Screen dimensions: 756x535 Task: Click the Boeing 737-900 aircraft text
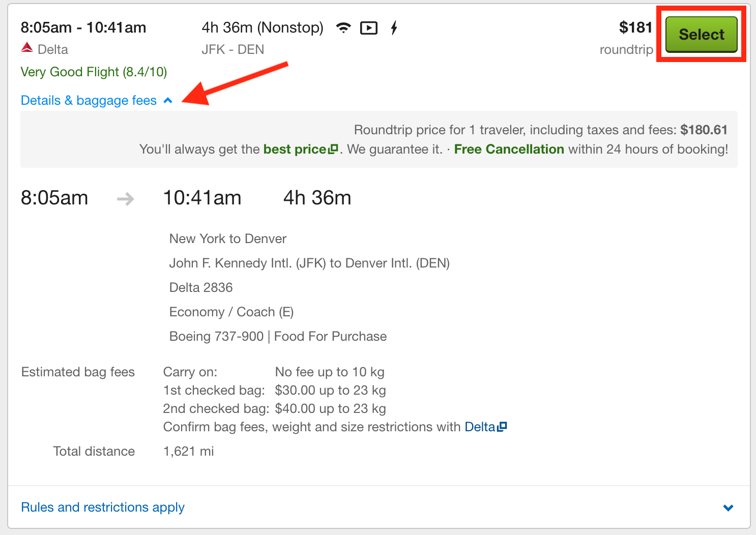tap(217, 337)
